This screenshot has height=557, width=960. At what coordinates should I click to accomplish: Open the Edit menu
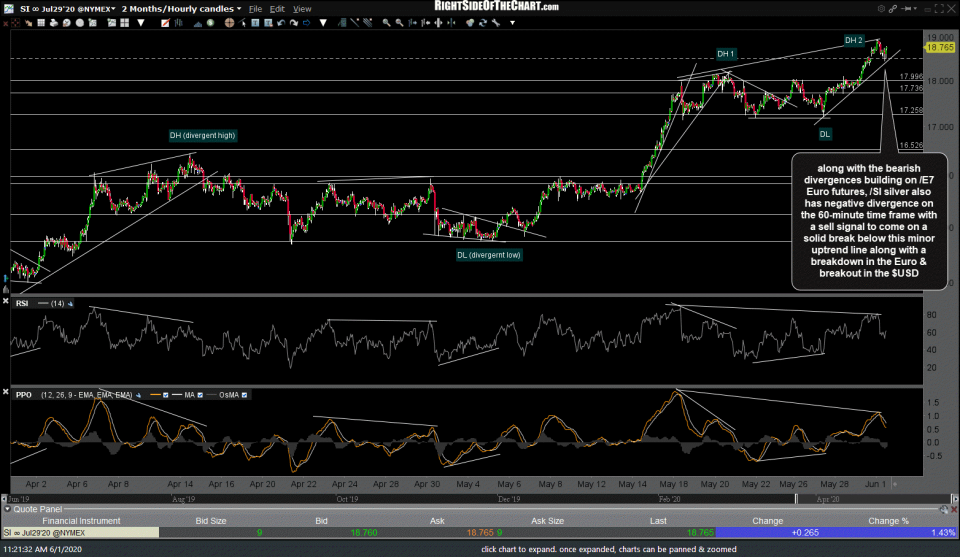279,8
